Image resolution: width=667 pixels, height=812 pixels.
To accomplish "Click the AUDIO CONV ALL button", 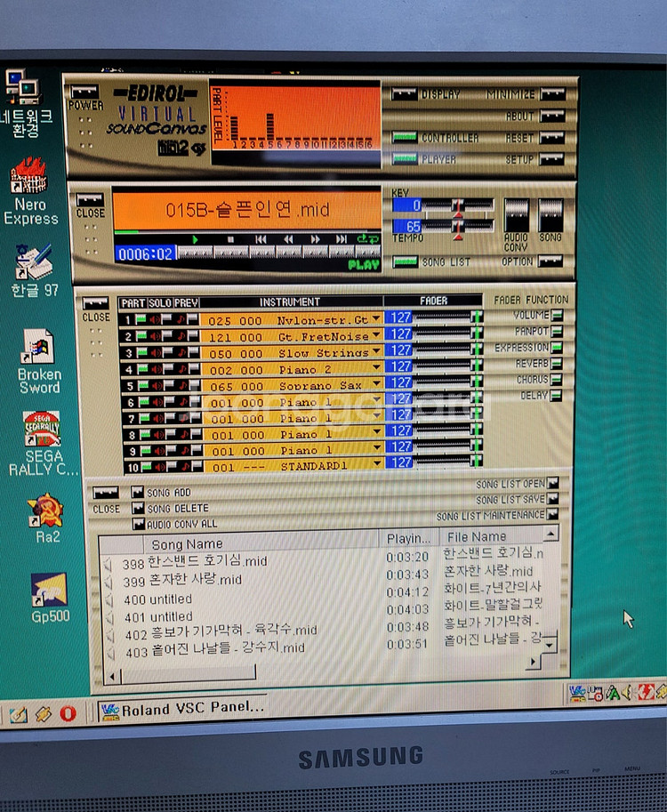I will (138, 524).
